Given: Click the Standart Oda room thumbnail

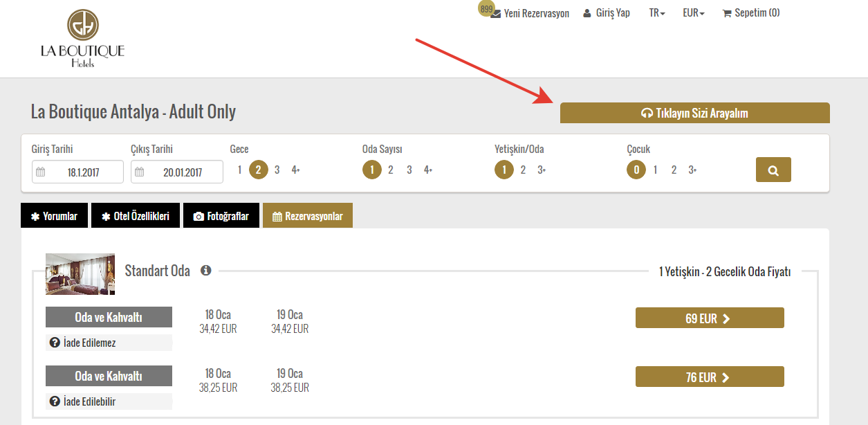Looking at the screenshot, I should tap(80, 274).
